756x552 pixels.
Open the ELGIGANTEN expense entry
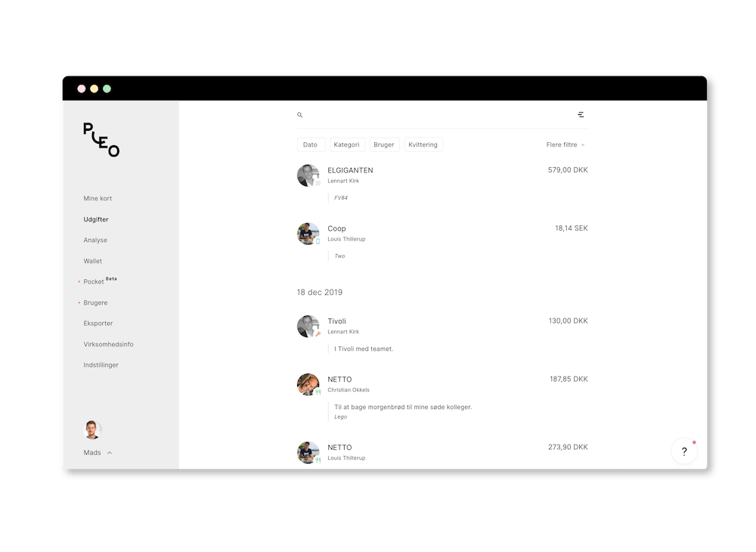pos(442,183)
